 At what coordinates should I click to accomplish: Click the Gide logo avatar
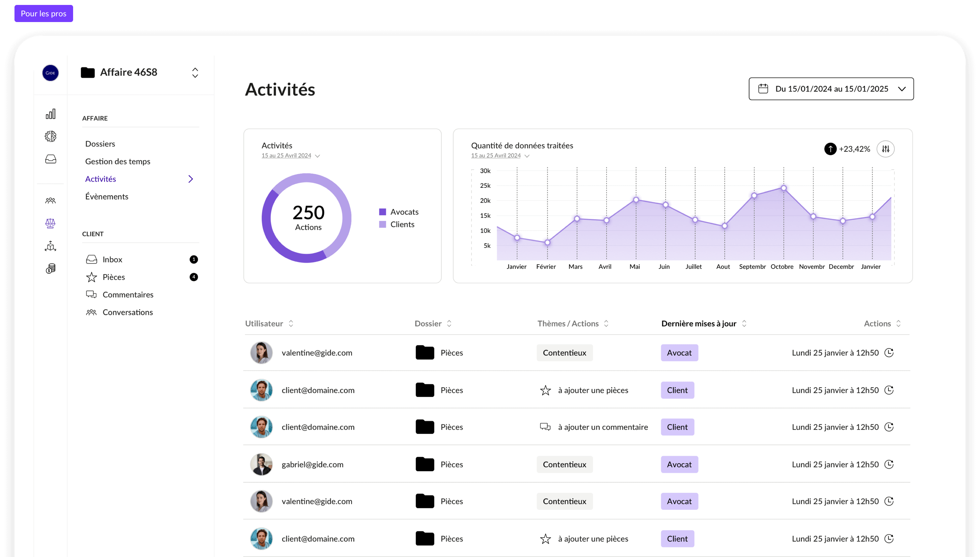[x=50, y=73]
